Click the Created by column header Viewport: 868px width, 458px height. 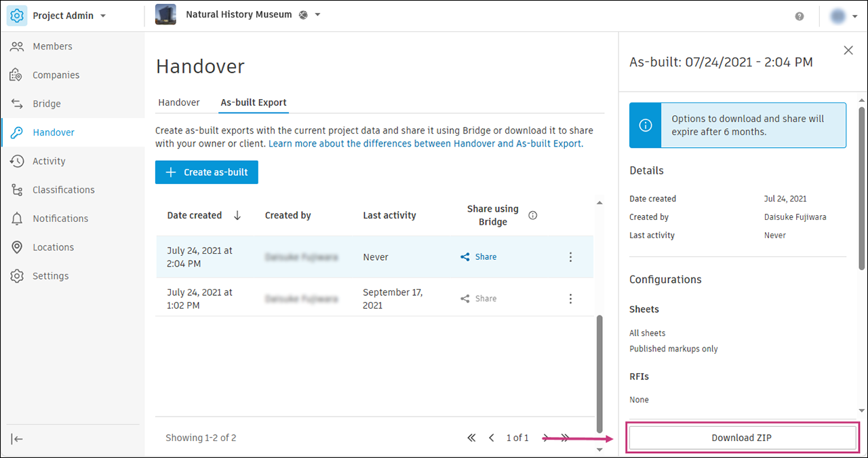tap(288, 215)
